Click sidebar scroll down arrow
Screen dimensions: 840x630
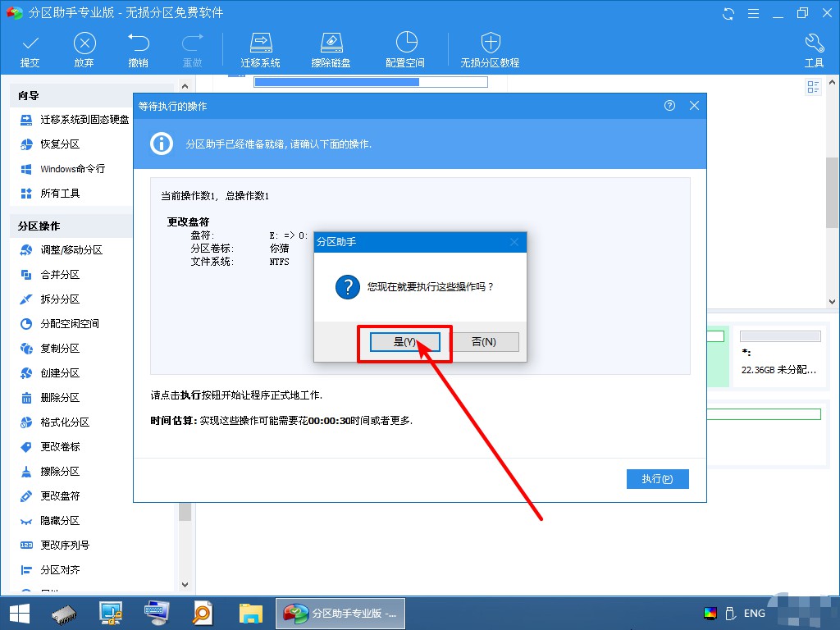point(185,584)
